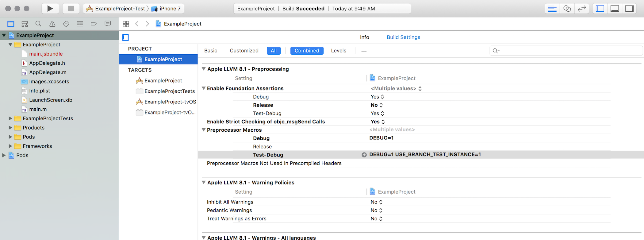
Task: Open the related items grid menu
Action: coord(126,24)
